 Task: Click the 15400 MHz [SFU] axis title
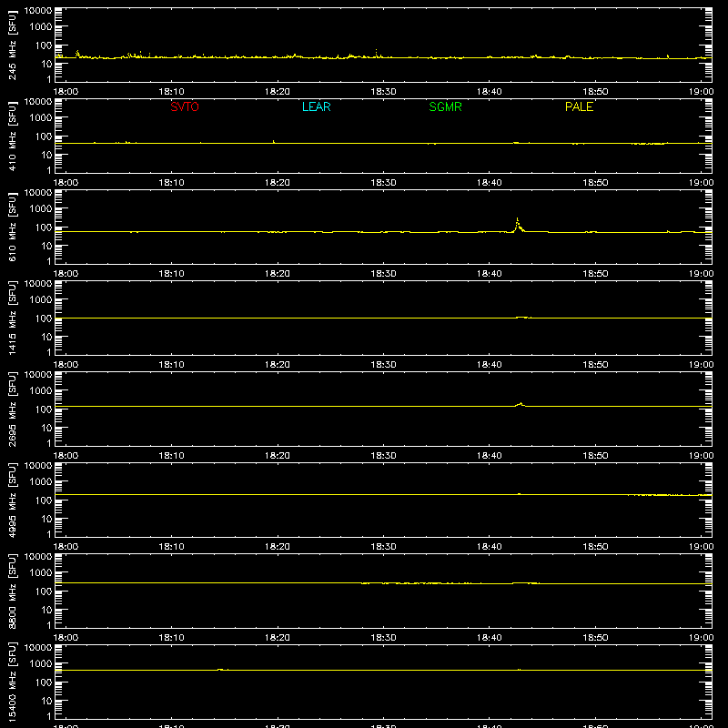point(13,682)
